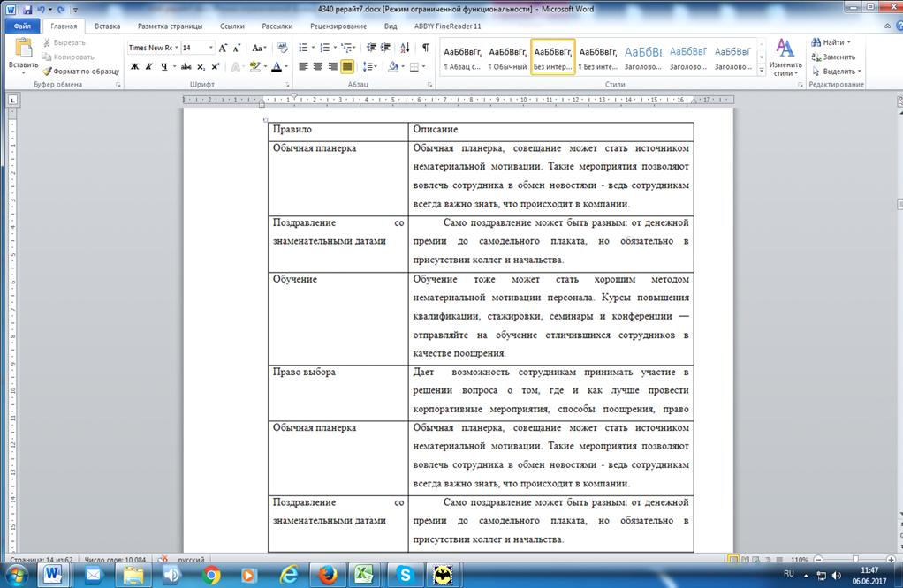This screenshot has width=903, height=588.
Task: Click the Save icon in quick access toolbar
Action: 28,8
